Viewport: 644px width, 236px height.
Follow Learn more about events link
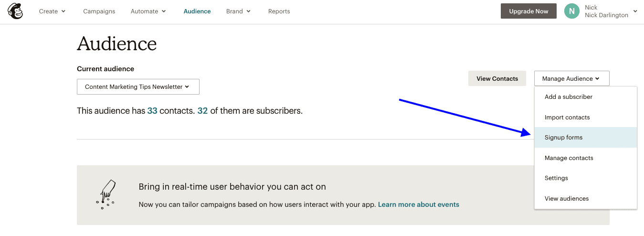[419, 204]
